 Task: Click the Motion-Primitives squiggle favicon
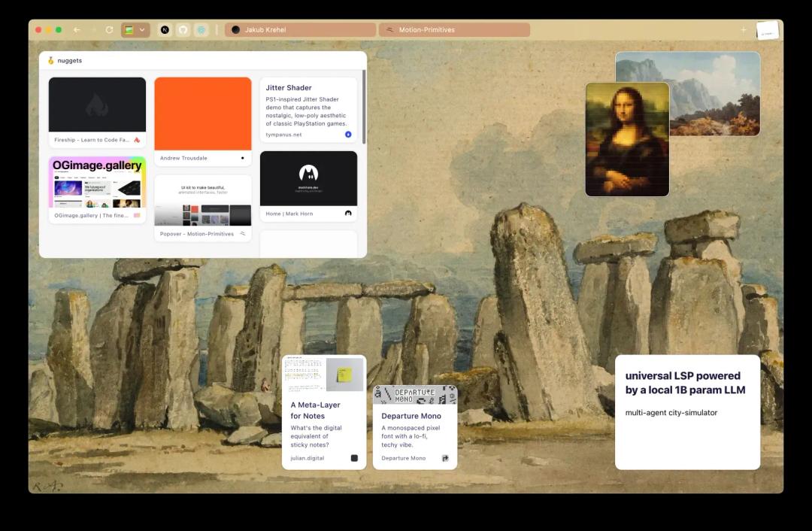(242, 234)
